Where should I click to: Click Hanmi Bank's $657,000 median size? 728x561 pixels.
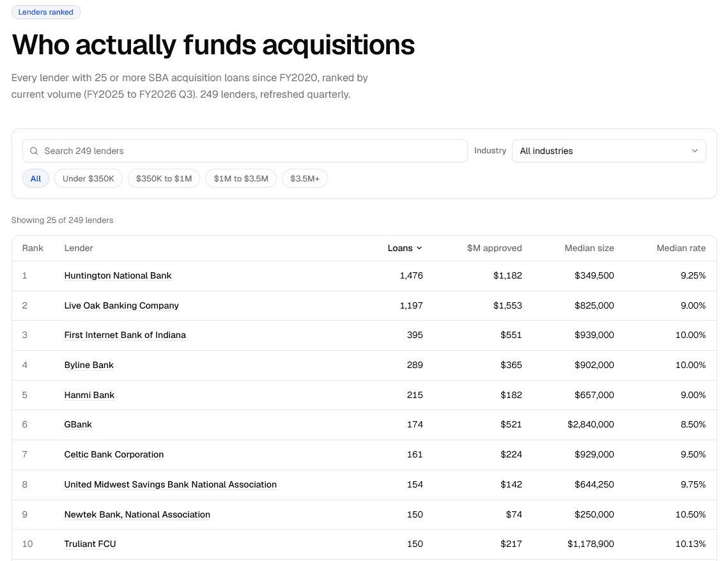pos(594,395)
